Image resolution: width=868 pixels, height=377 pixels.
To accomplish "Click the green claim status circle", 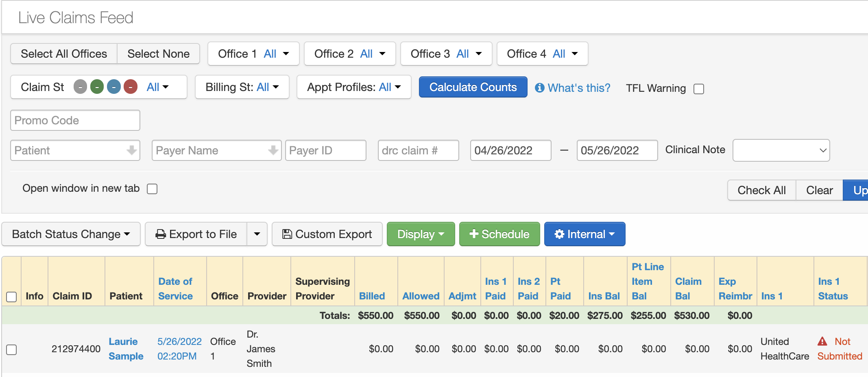I will tap(97, 87).
